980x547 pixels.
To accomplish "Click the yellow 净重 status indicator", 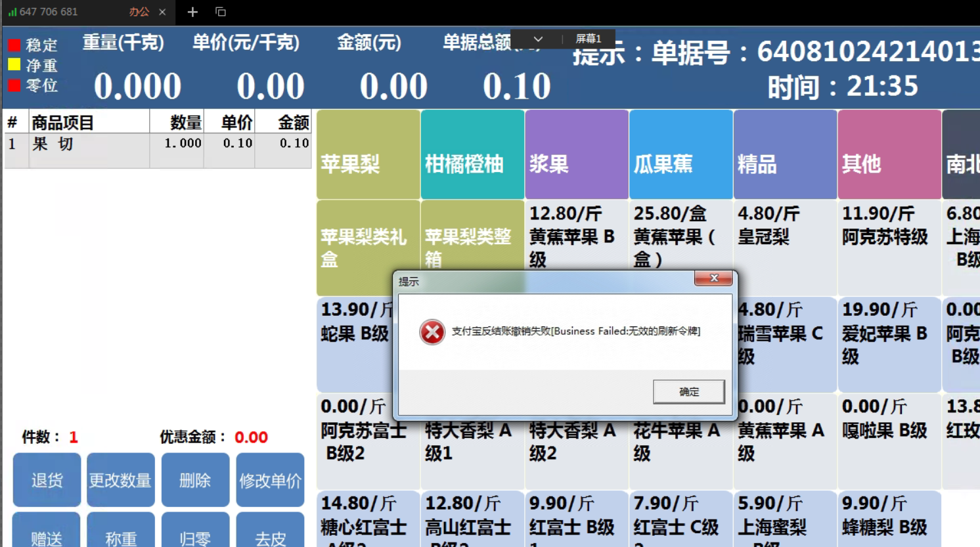I will (x=14, y=64).
